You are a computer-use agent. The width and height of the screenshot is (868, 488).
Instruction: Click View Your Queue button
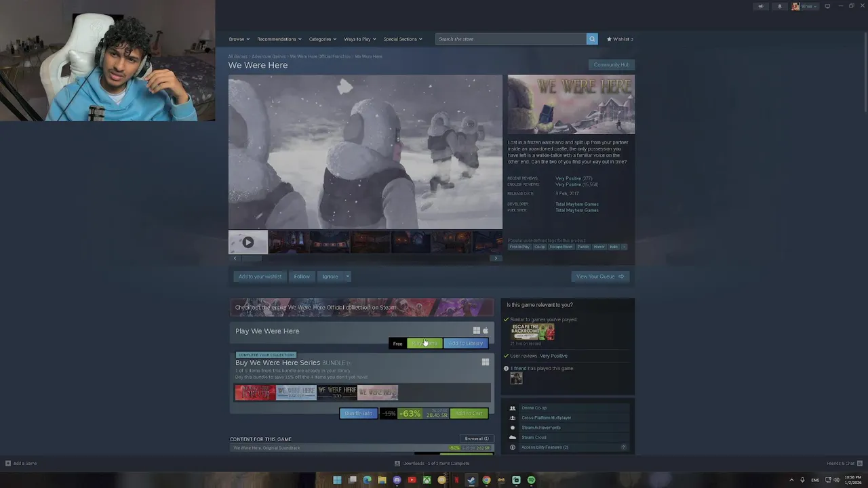coord(600,277)
